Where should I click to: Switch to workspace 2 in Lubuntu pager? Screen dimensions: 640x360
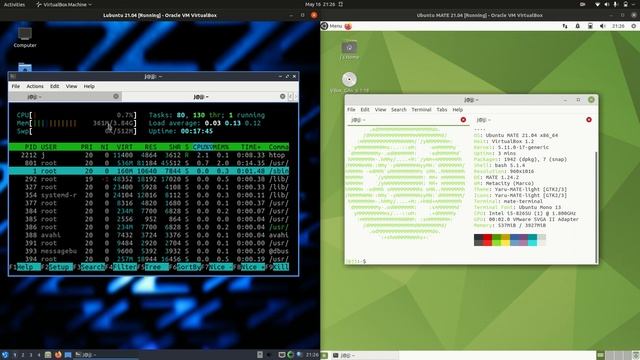coord(23,355)
